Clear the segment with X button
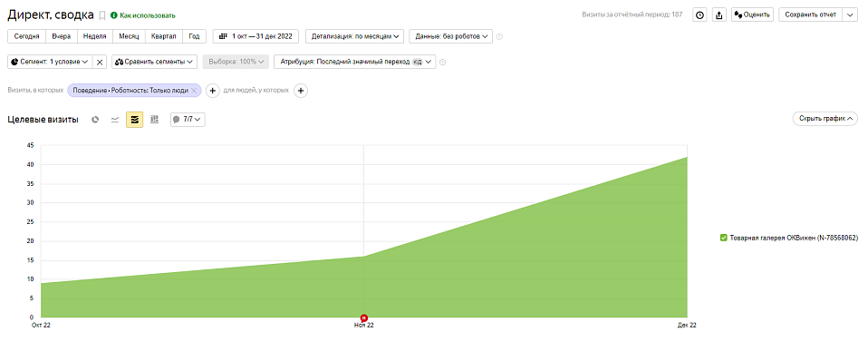868x351 pixels. tap(100, 62)
